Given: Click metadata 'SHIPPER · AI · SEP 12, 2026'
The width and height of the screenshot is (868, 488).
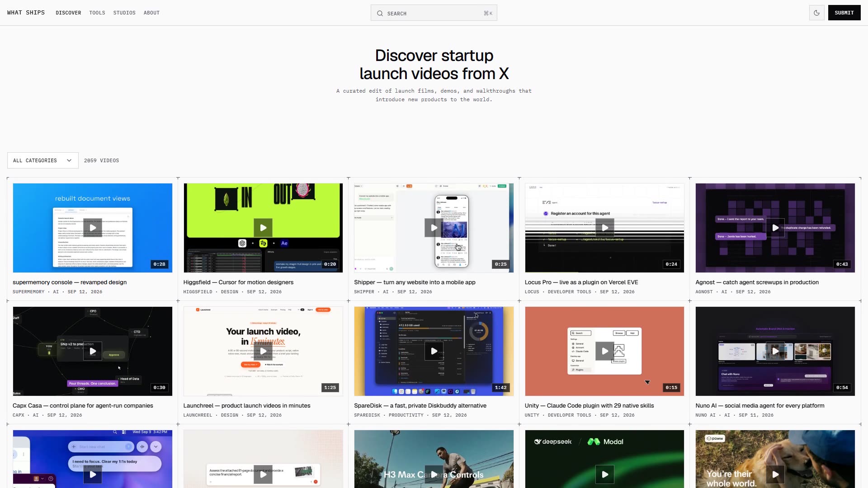Looking at the screenshot, I should click(393, 292).
